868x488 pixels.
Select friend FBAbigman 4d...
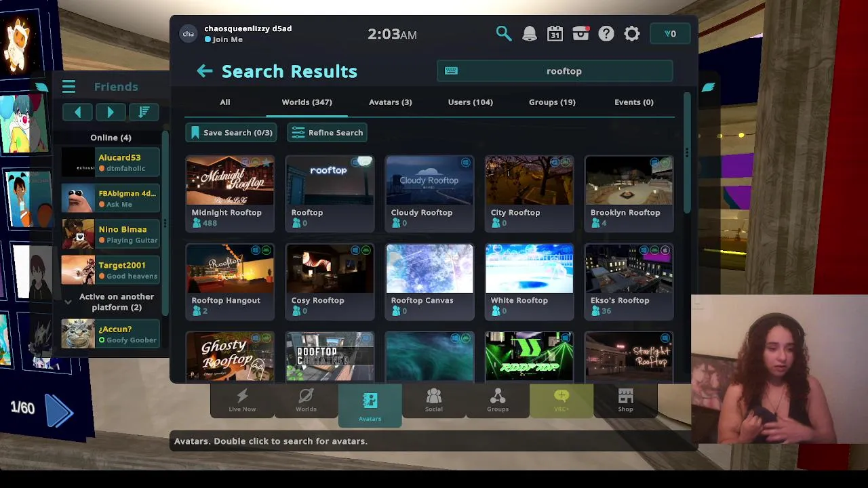click(x=111, y=199)
